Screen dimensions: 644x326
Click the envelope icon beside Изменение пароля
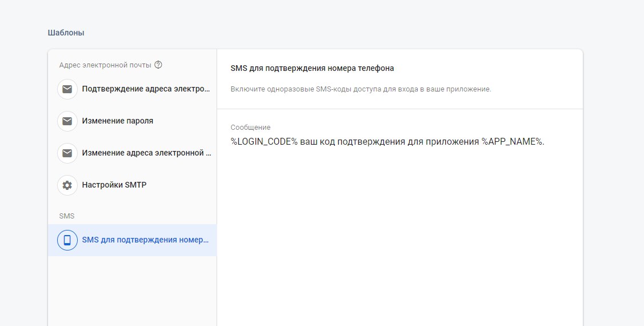pos(67,121)
